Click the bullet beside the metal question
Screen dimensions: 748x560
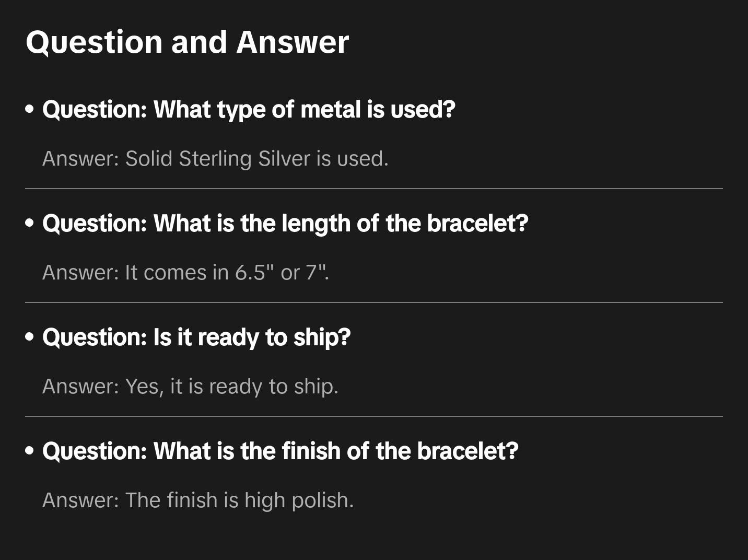click(x=30, y=110)
